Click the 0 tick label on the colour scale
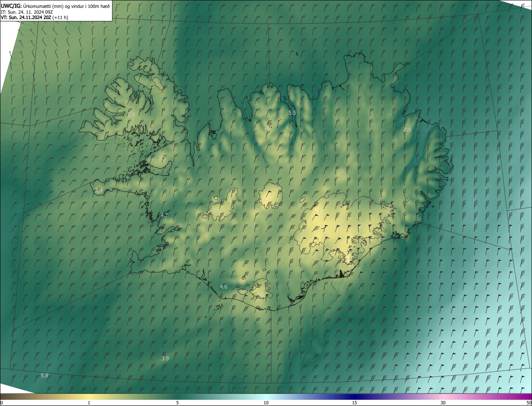The height and width of the screenshot is (406, 532). pos(2,403)
